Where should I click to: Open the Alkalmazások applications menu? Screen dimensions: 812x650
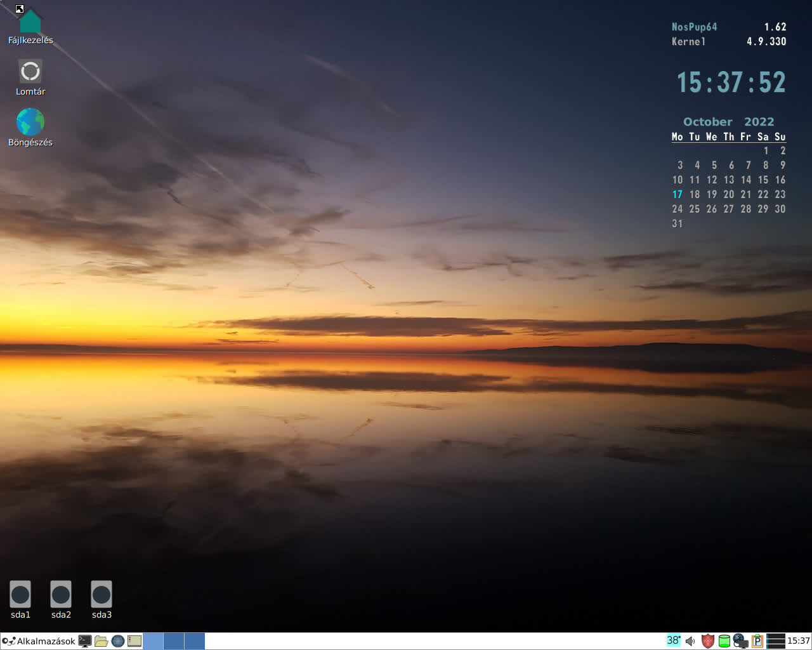pyautogui.click(x=39, y=641)
